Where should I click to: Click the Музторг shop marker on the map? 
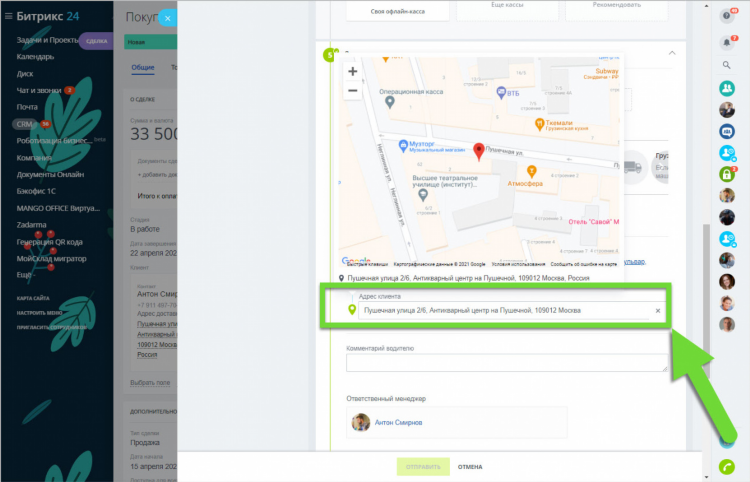coord(403,145)
